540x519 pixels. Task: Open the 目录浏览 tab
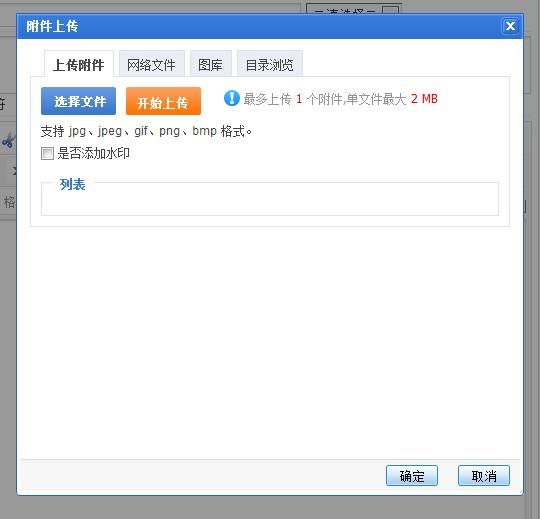(x=270, y=64)
